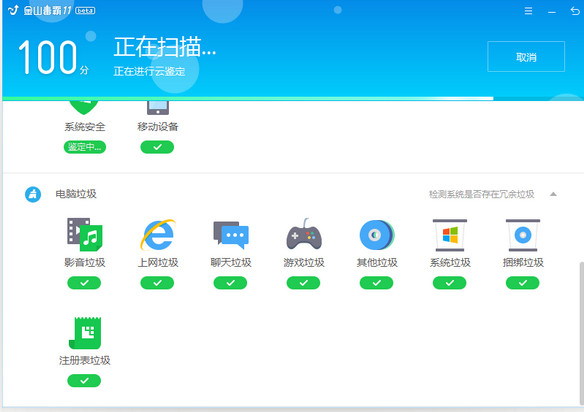This screenshot has width=584, height=412.
Task: Click the 电脑垃圾 broom section icon
Action: 33,194
